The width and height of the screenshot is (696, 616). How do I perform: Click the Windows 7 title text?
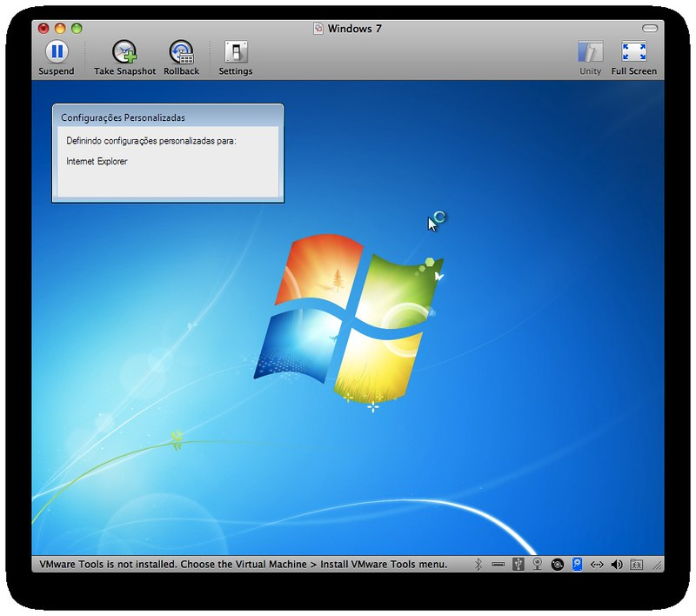[x=355, y=29]
